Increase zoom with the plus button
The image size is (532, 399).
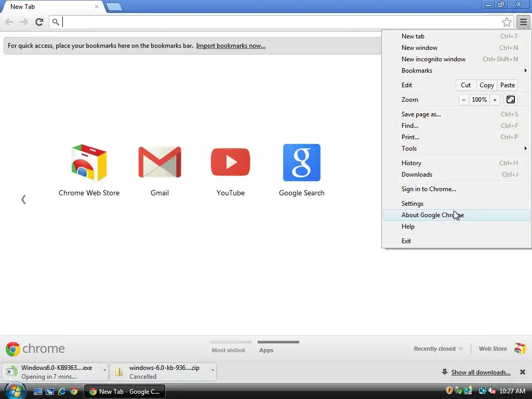click(495, 100)
